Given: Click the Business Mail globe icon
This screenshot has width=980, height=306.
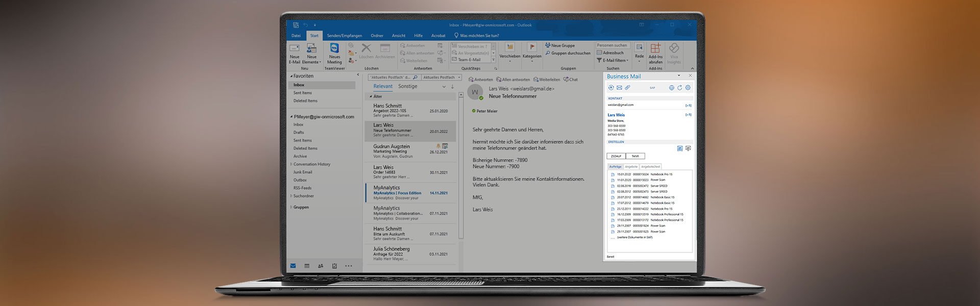Looking at the screenshot, I should pos(671,88).
